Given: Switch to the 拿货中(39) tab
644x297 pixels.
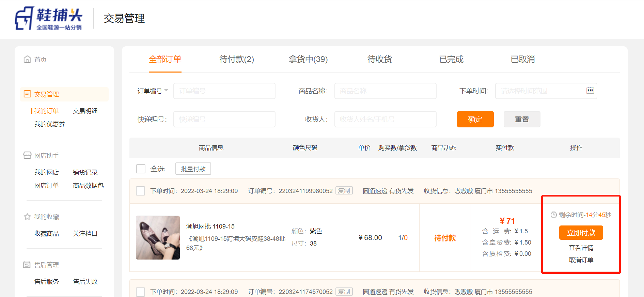Looking at the screenshot, I should [308, 59].
